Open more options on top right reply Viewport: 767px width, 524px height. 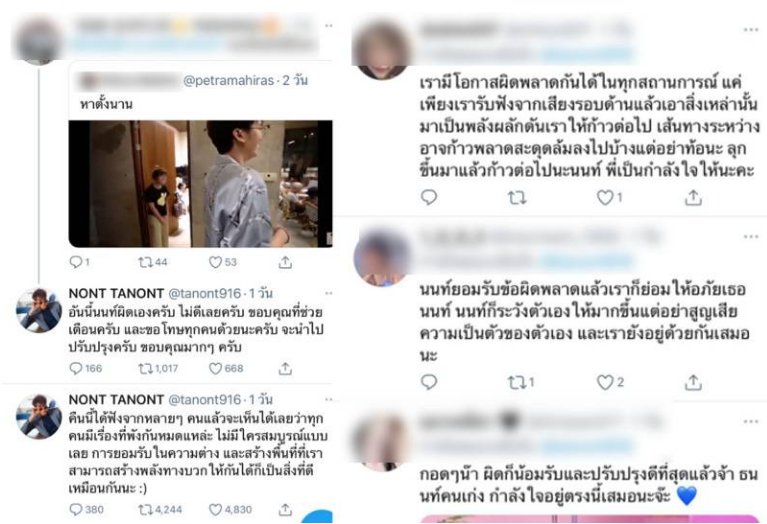(750, 30)
